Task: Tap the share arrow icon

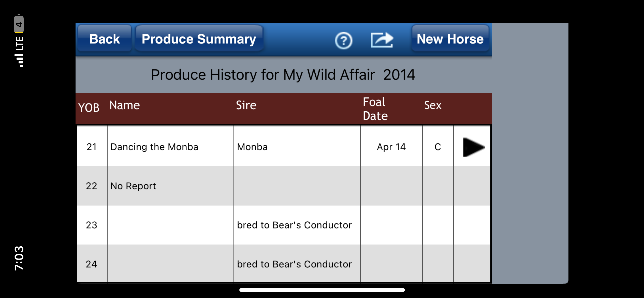Action: click(382, 40)
